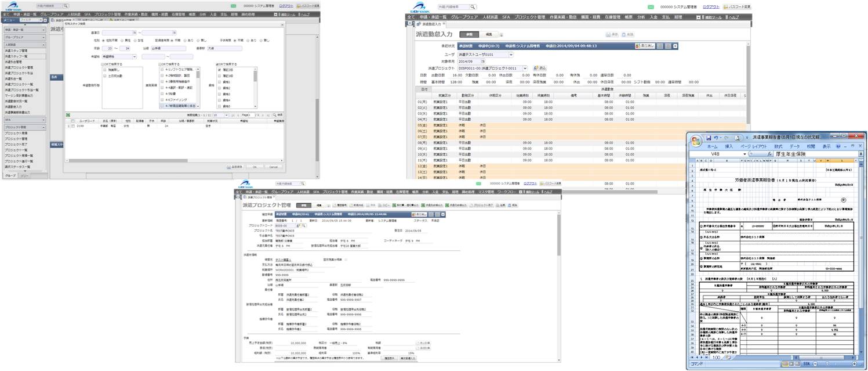Click プロジェクト完了 in project toolbar

(x=482, y=206)
